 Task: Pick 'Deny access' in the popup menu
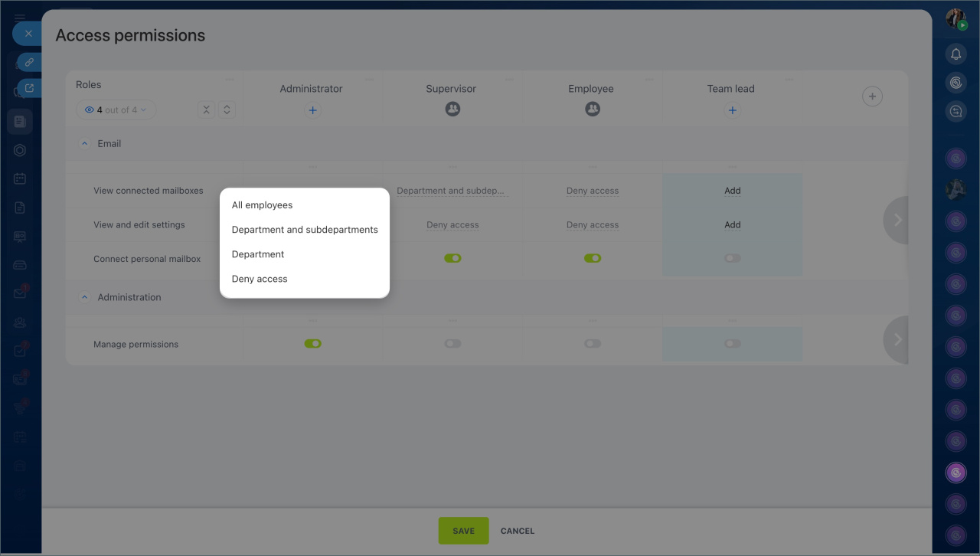(260, 279)
